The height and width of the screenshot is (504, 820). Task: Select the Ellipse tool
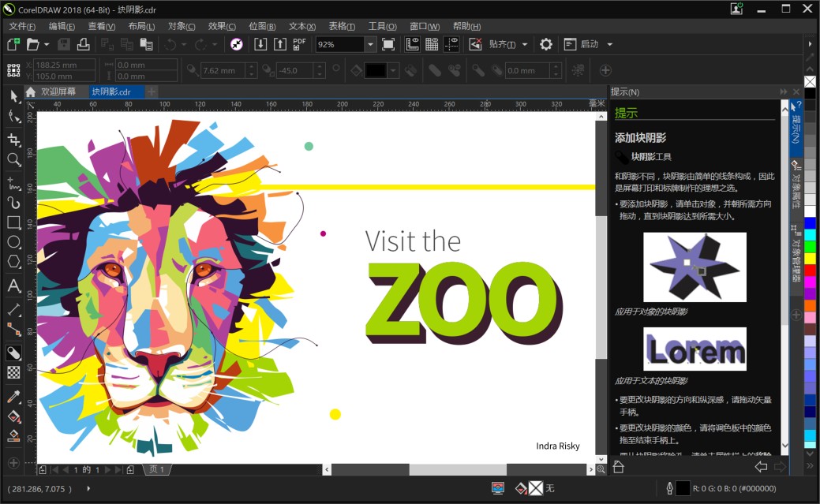13,242
